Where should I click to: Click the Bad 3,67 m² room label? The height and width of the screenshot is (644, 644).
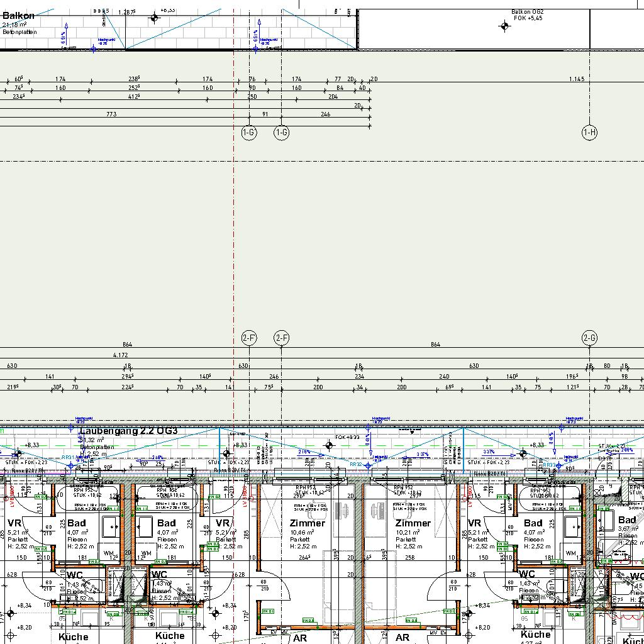point(628,525)
